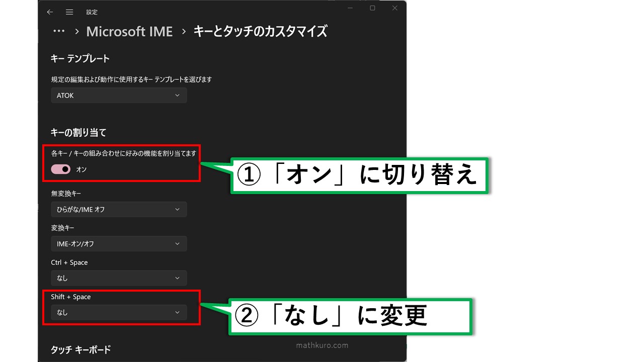Click the タッチ キーボード heading
This screenshot has width=644, height=362.
click(x=80, y=349)
